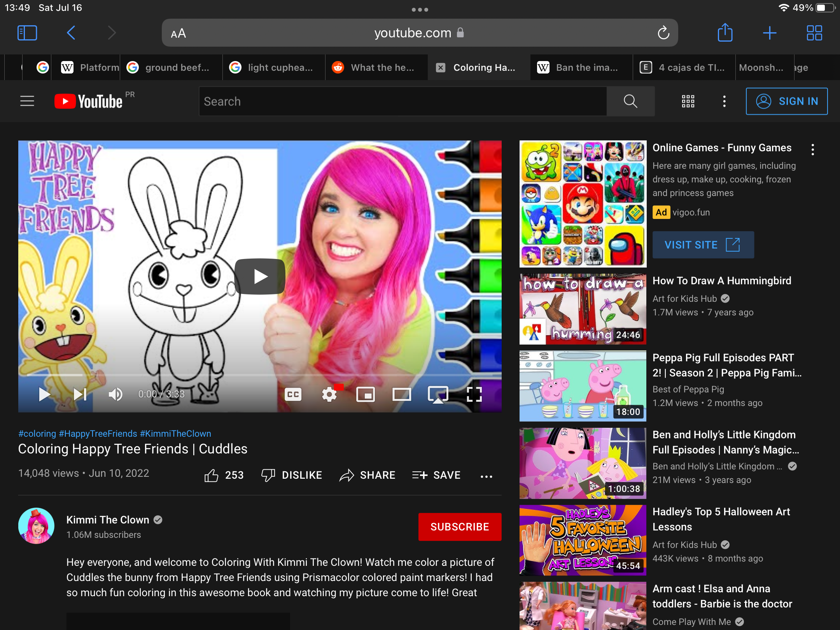Seek along the video progress bar
This screenshot has width=840, height=630.
point(260,375)
